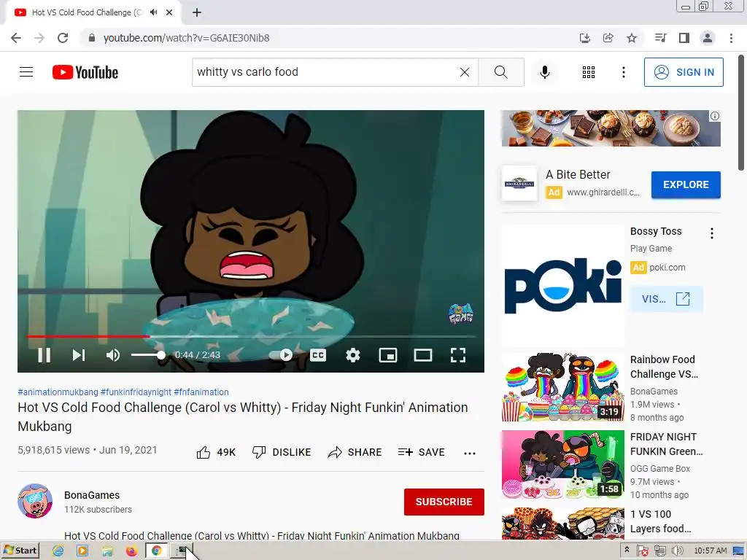Image resolution: width=747 pixels, height=560 pixels.
Task: Open the Poki ad thumbnail
Action: [x=562, y=286]
